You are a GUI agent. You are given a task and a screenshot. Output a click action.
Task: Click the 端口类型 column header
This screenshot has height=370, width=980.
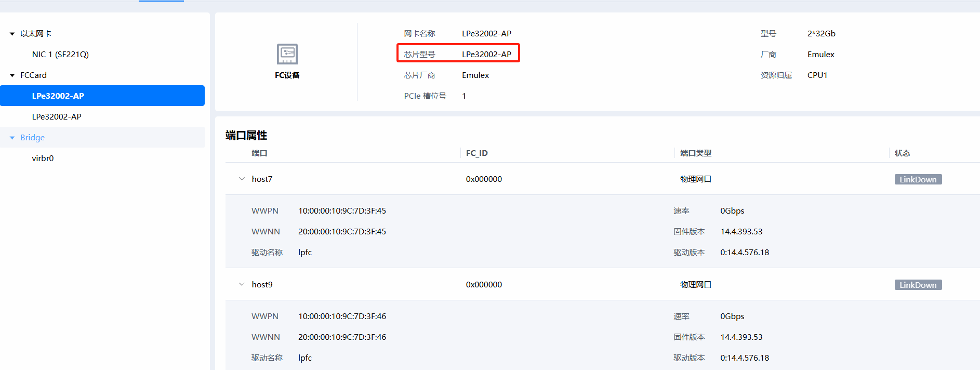[695, 153]
